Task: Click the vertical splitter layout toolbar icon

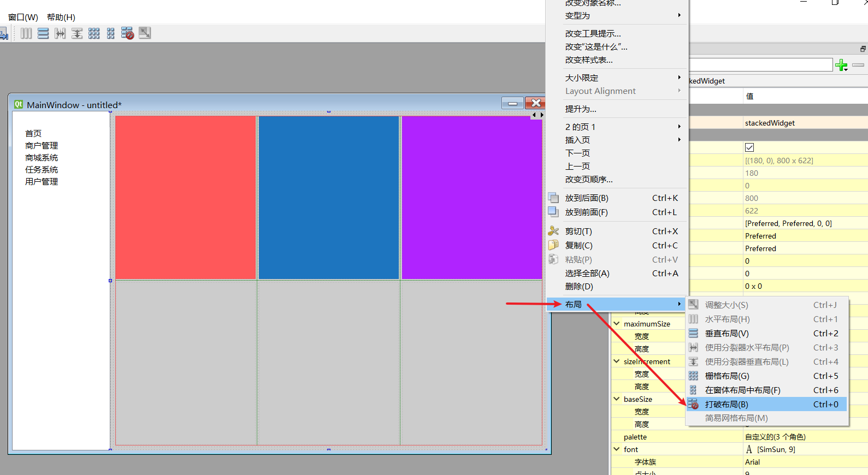Action: [x=77, y=33]
